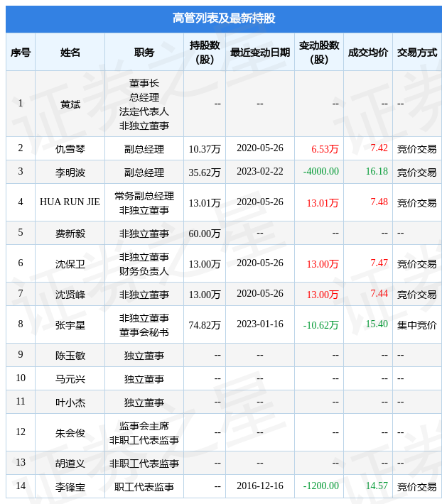The image size is (442, 504).
Task: Select the name 朱会俊
Action: [70, 433]
